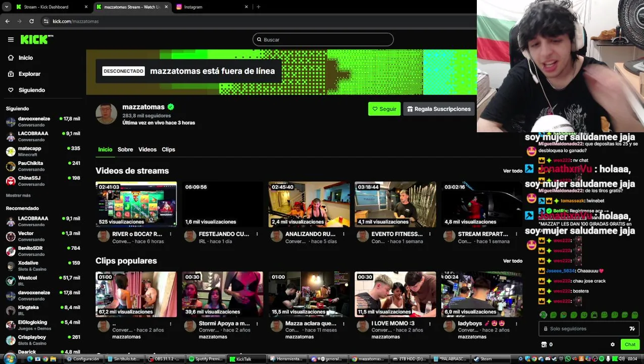
Task: Play the Mazza aclara que clip
Action: (309, 294)
